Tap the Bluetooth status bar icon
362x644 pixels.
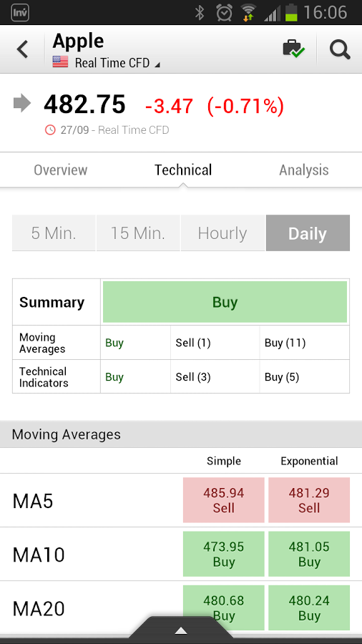point(200,13)
